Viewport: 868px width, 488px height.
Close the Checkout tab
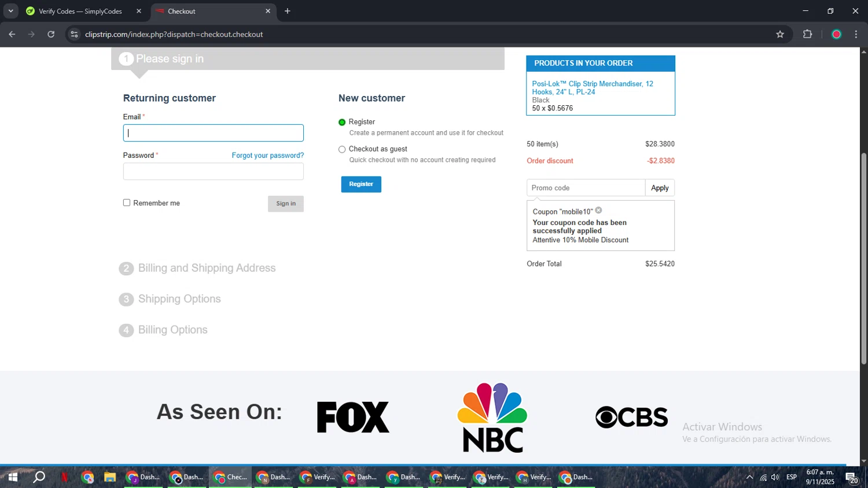268,11
